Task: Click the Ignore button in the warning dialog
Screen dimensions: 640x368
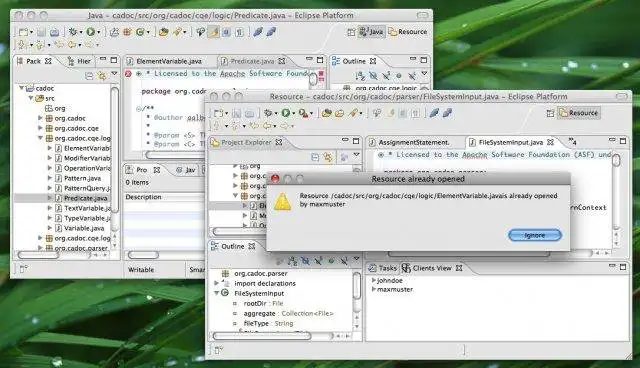Action: coord(535,235)
